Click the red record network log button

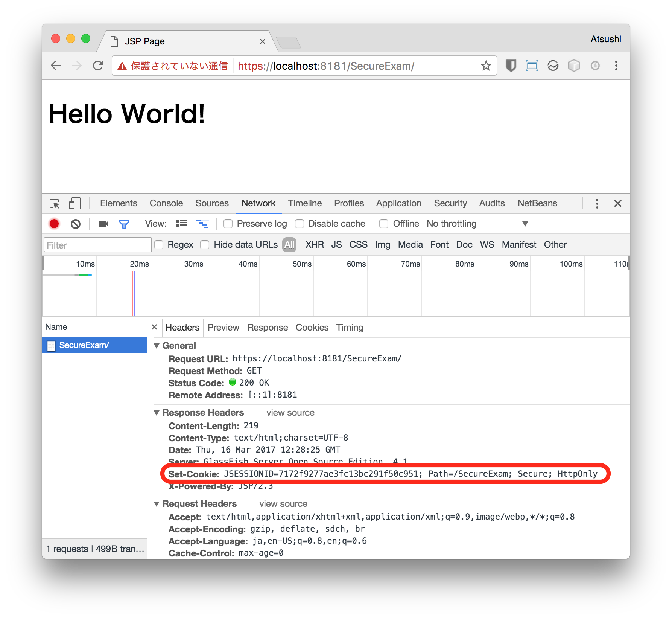pos(54,224)
